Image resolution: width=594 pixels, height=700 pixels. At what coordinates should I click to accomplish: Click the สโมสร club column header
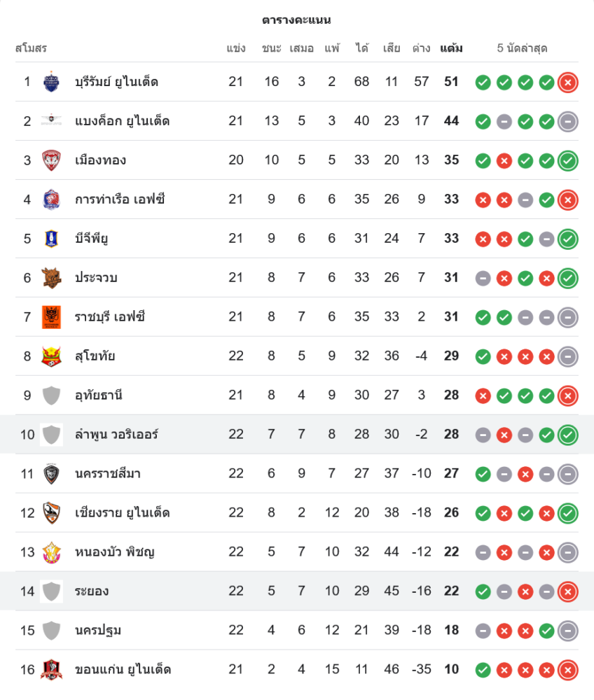tap(31, 48)
